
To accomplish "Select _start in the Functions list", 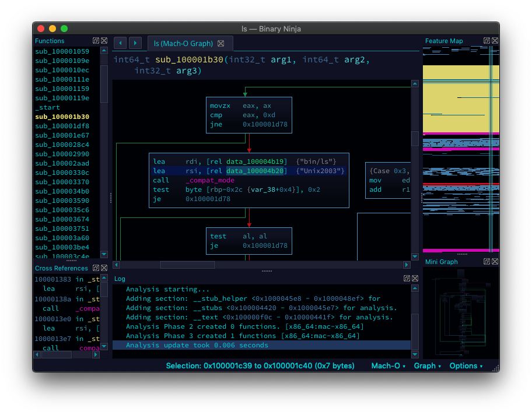I will point(47,107).
